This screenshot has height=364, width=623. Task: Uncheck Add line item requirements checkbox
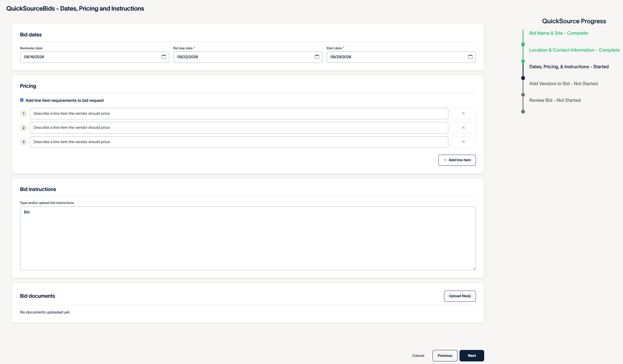pos(22,100)
